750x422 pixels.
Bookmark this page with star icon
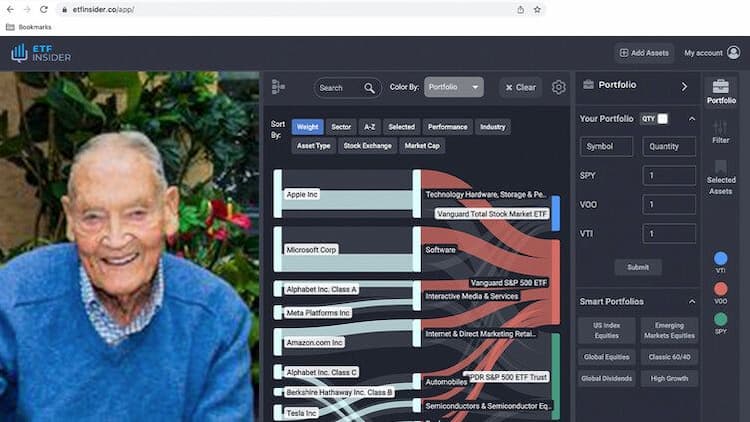tap(537, 10)
